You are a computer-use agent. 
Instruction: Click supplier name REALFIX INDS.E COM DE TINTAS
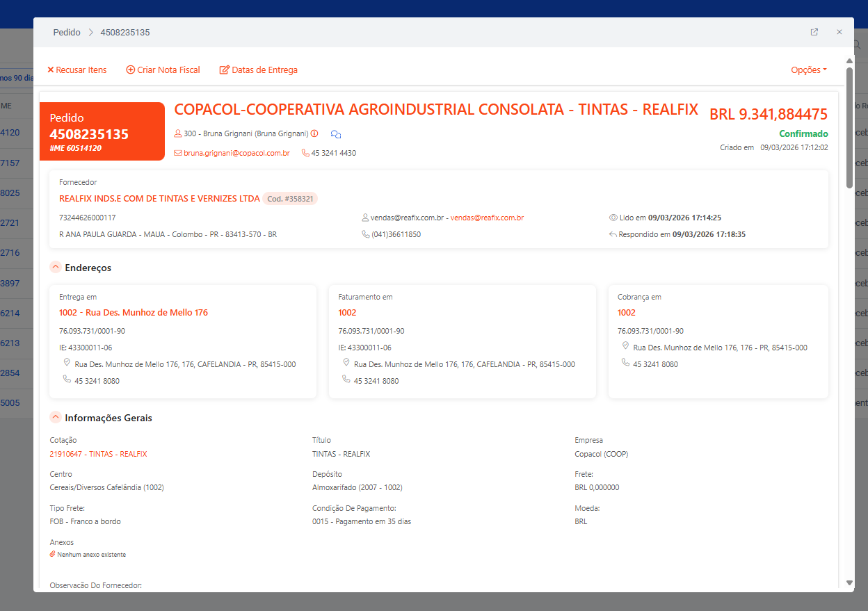click(159, 199)
